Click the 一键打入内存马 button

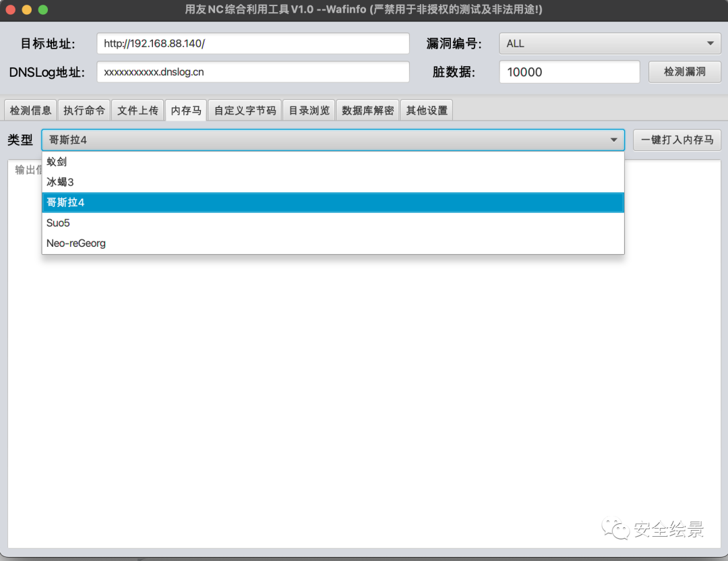point(677,140)
